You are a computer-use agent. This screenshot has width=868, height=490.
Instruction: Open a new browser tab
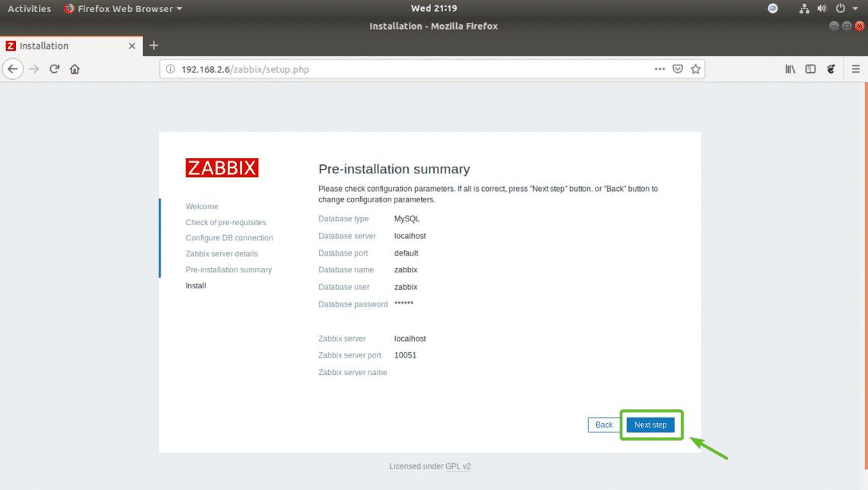[x=154, y=46]
